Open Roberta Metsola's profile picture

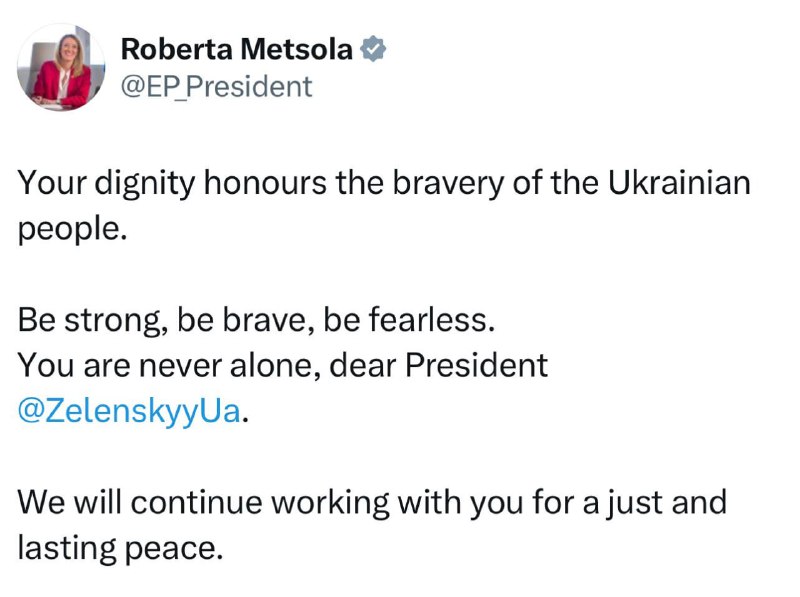pos(61,67)
